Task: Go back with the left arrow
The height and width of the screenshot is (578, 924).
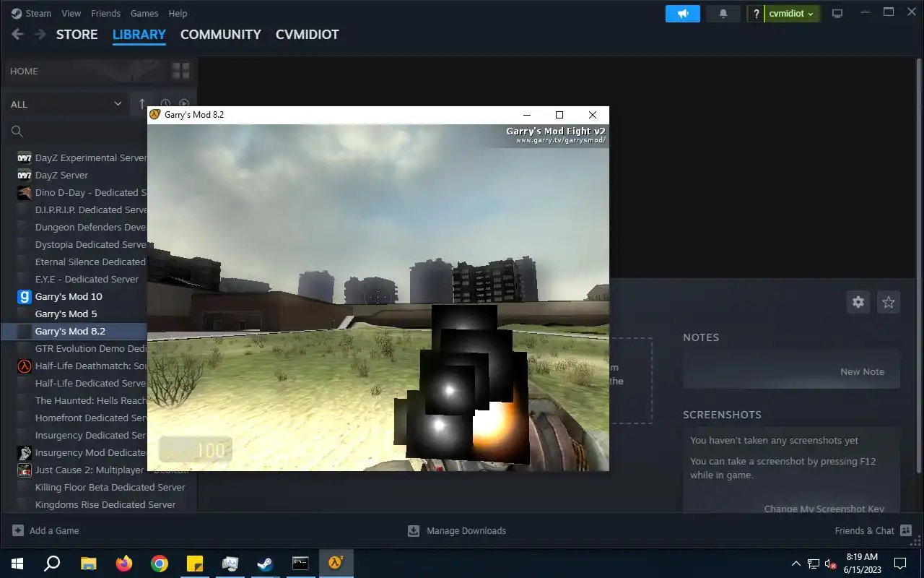Action: point(18,34)
